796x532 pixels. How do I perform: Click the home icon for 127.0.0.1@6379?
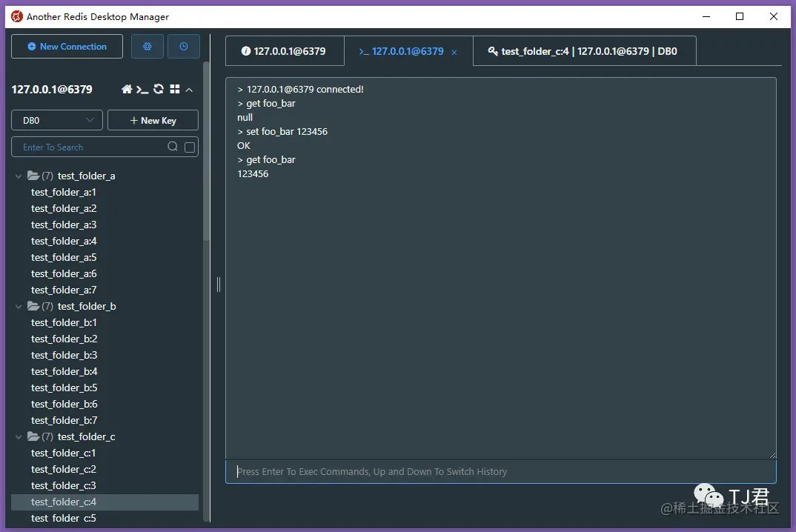coord(127,90)
